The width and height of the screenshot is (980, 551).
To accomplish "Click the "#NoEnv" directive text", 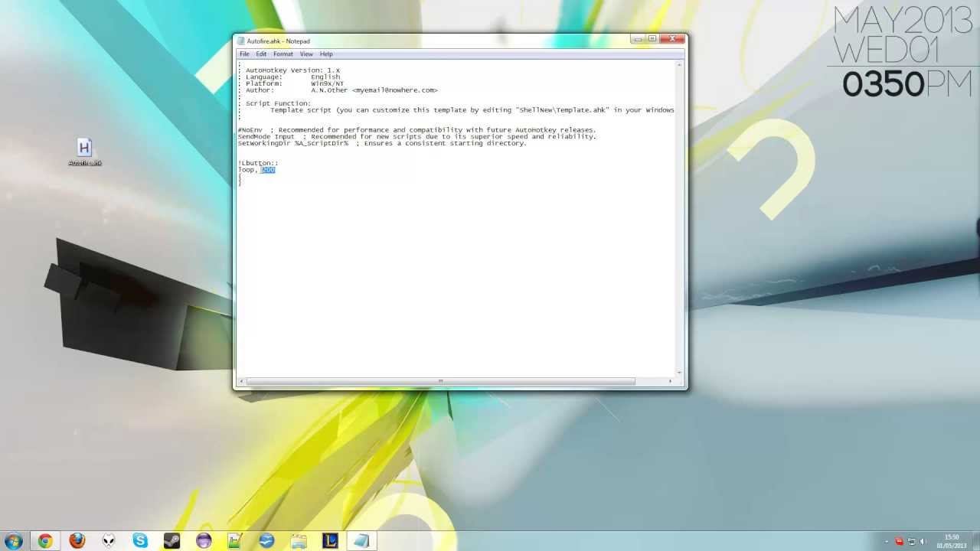I will [250, 130].
